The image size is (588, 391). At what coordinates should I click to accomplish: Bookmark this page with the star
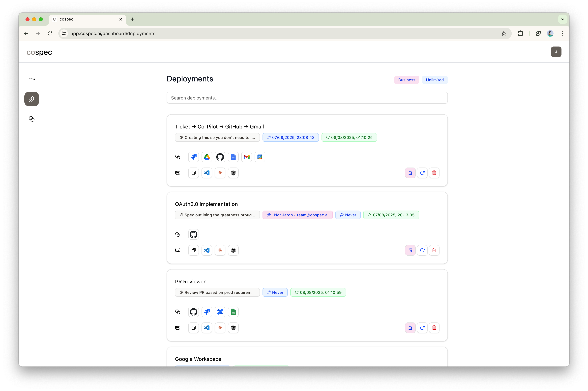click(504, 33)
